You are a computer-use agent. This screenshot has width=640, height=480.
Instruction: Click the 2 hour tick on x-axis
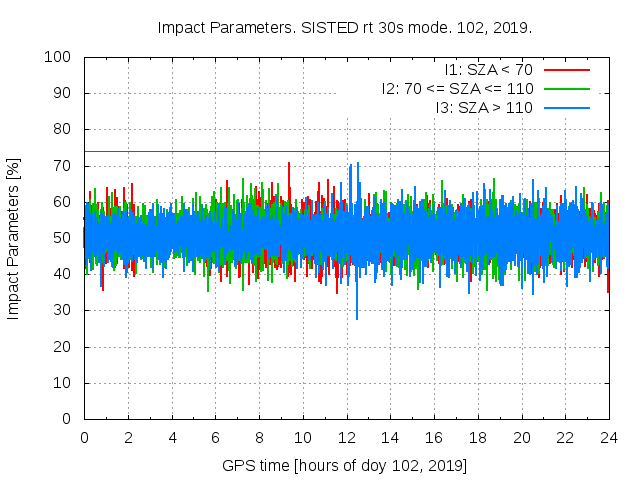coord(128,437)
